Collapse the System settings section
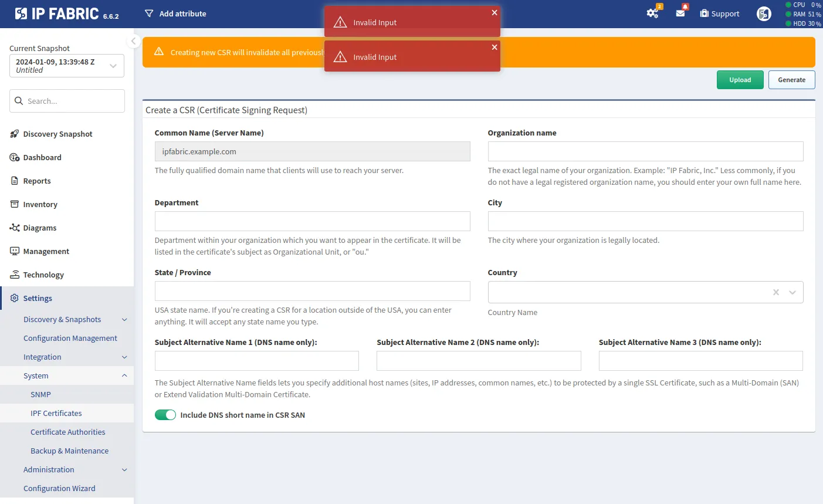 click(x=124, y=376)
